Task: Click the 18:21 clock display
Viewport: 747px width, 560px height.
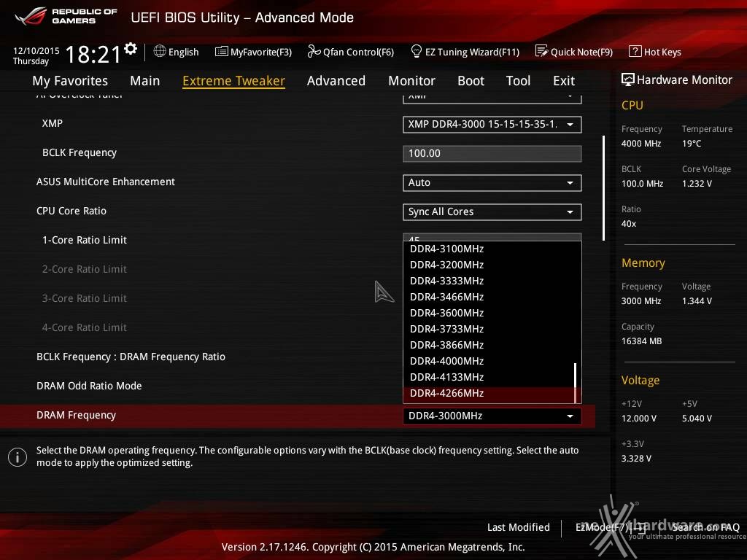Action: [93, 54]
